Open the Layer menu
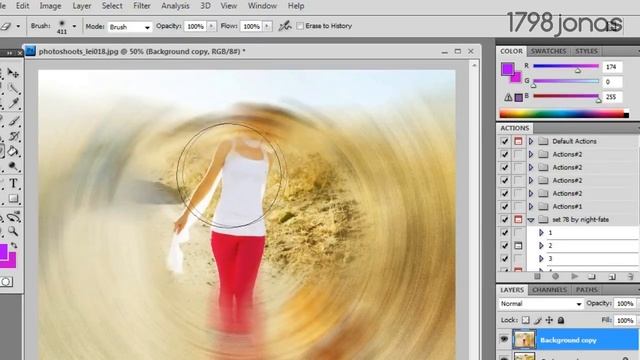This screenshot has height=360, width=640. tap(82, 6)
